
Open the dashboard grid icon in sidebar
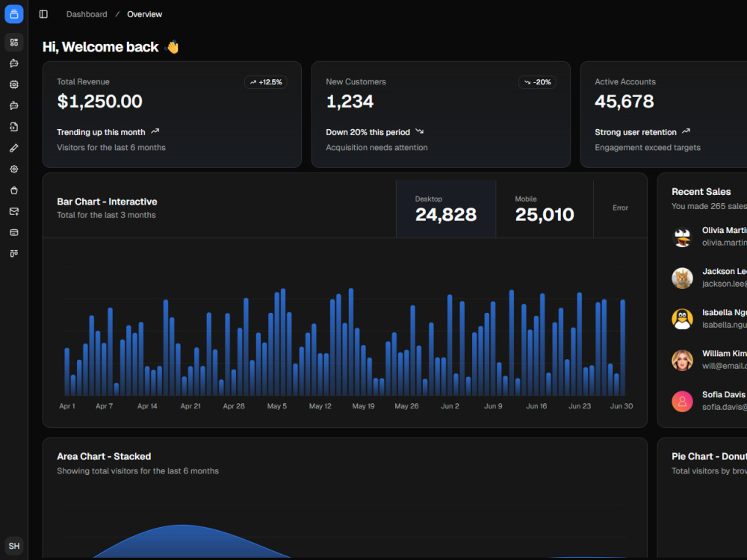(13, 43)
